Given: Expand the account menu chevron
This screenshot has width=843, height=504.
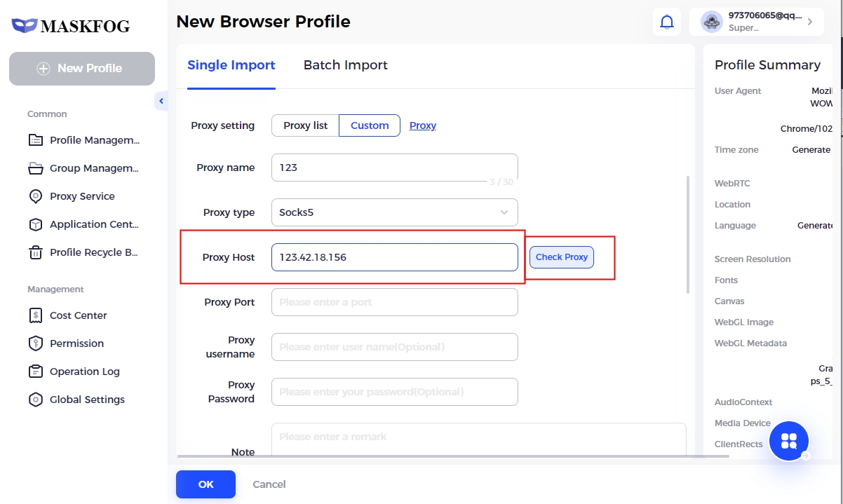Looking at the screenshot, I should (x=810, y=22).
